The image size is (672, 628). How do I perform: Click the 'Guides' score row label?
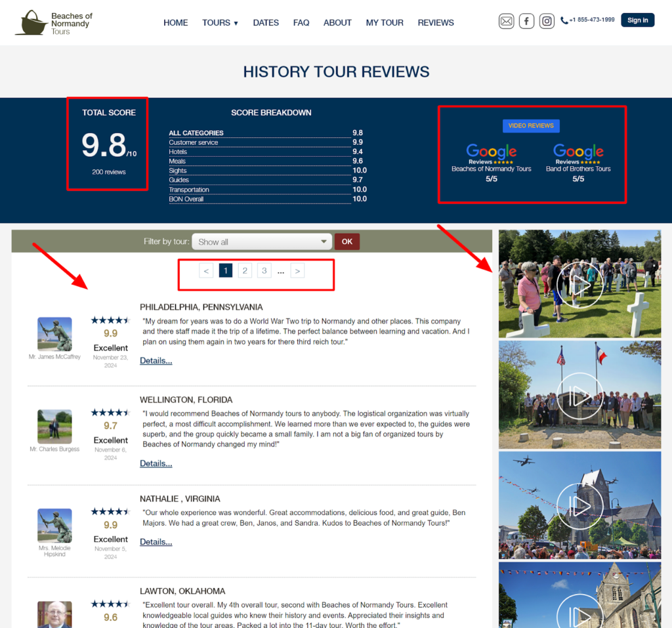[x=178, y=180]
